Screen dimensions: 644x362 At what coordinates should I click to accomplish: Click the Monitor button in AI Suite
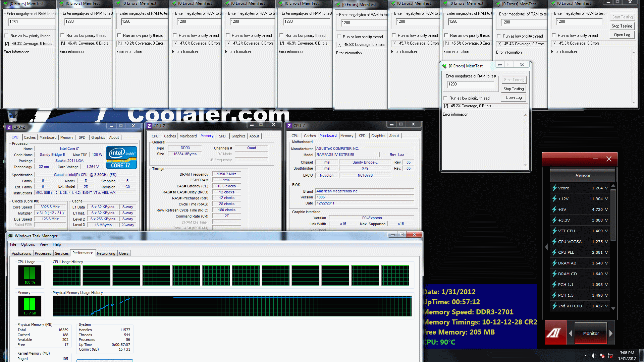tap(591, 333)
